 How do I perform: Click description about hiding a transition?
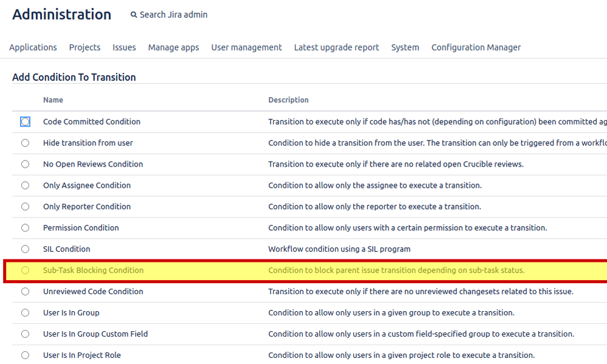coord(437,143)
